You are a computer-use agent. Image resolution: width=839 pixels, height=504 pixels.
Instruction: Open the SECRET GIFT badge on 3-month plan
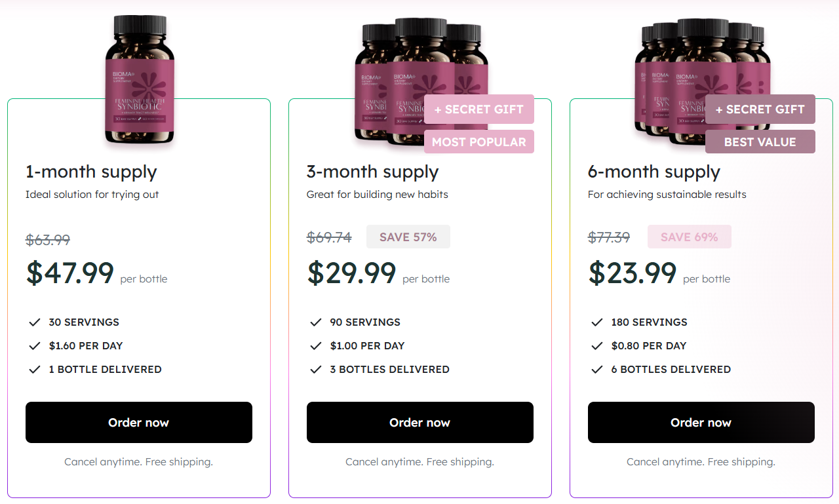478,109
